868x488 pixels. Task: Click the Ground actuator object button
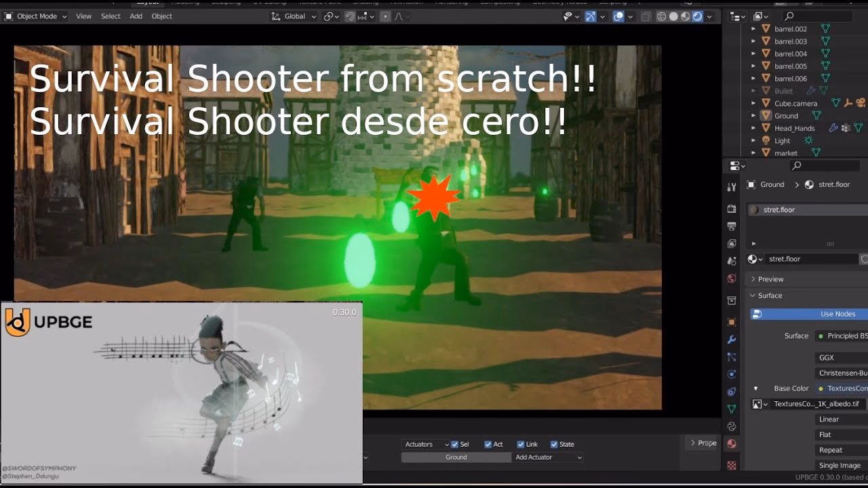point(456,457)
